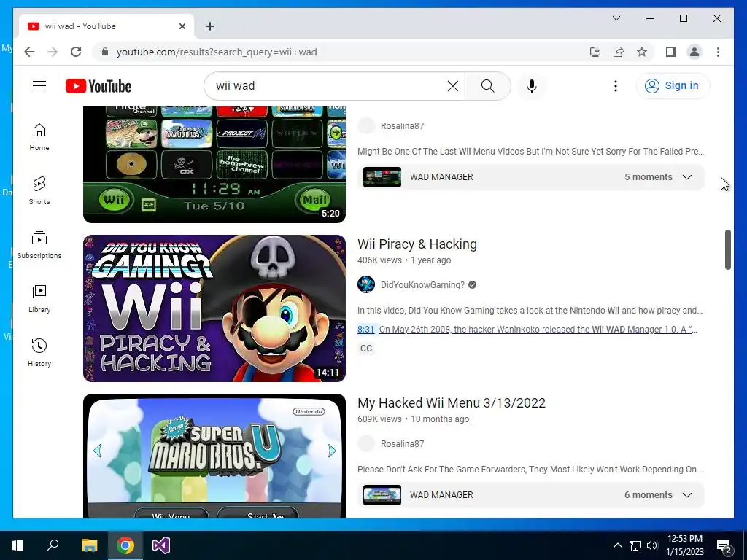Show hidden system tray icons
This screenshot has height=560, width=747.
[617, 545]
